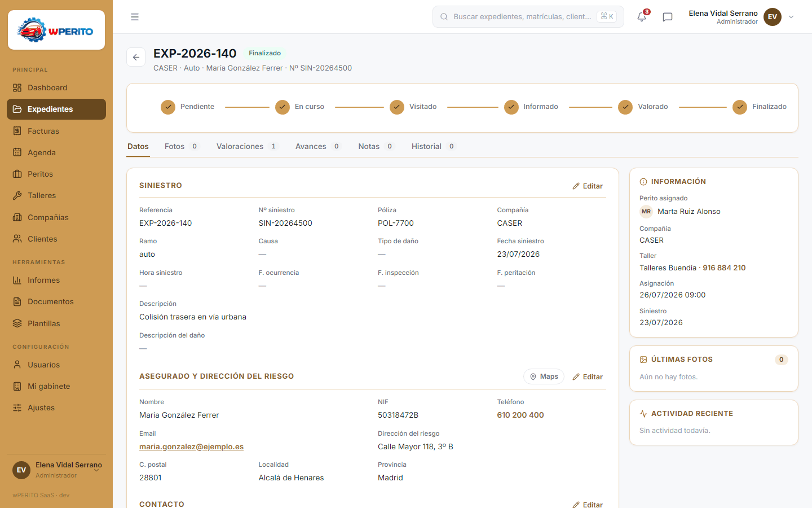Switch to the Avances tab
The image size is (812, 508).
[x=318, y=146]
